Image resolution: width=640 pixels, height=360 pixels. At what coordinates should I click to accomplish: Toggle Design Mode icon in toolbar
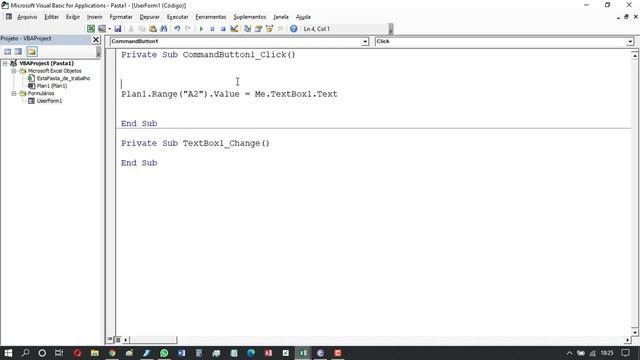tap(234, 29)
